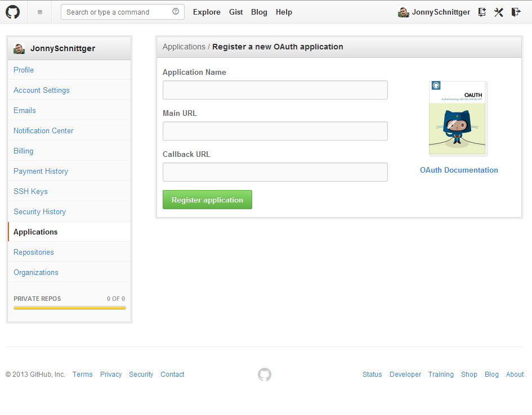This screenshot has height=415, width=532.
Task: Open the Repositories settings tab
Action: (x=69, y=252)
